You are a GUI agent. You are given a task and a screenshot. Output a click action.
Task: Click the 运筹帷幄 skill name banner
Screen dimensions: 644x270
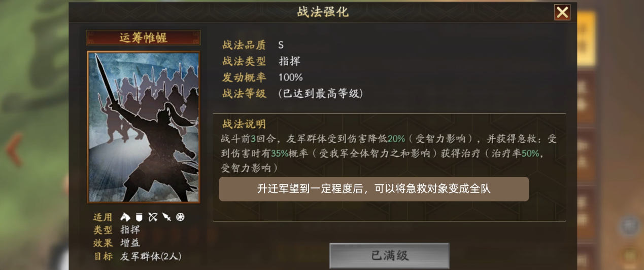click(143, 38)
